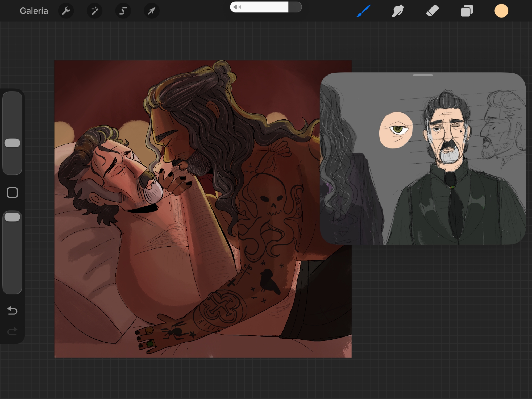Undo the last action with arrow
Image resolution: width=532 pixels, height=399 pixels.
pos(12,310)
